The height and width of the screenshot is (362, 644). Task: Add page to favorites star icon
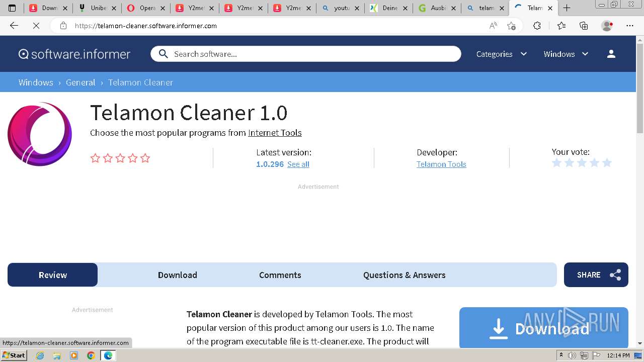[512, 26]
